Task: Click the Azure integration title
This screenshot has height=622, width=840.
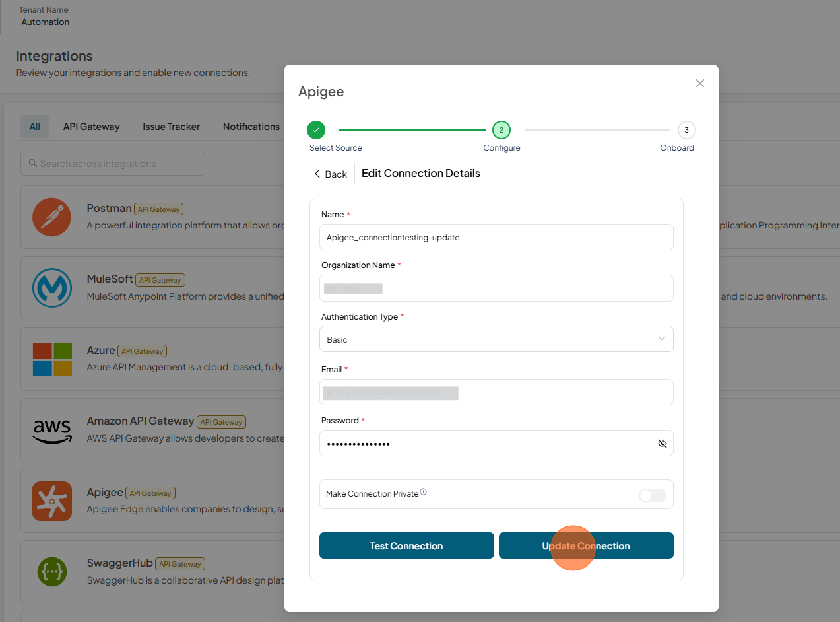Action: (101, 350)
